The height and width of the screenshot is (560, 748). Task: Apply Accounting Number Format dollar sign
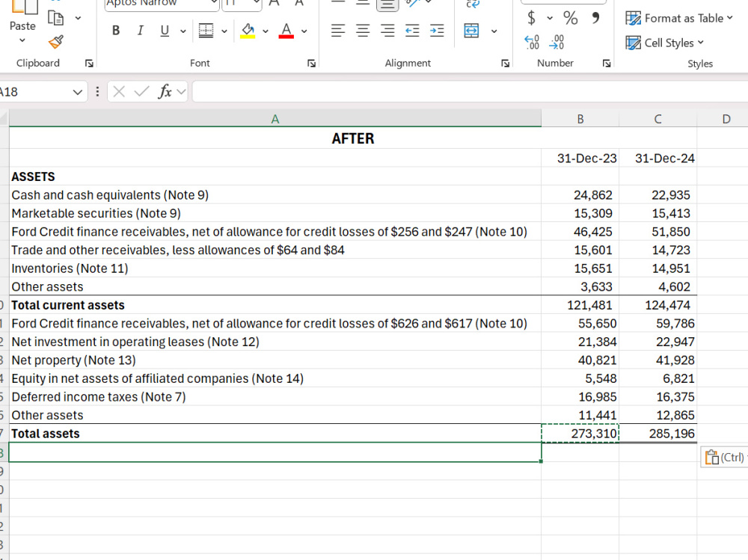pos(531,18)
